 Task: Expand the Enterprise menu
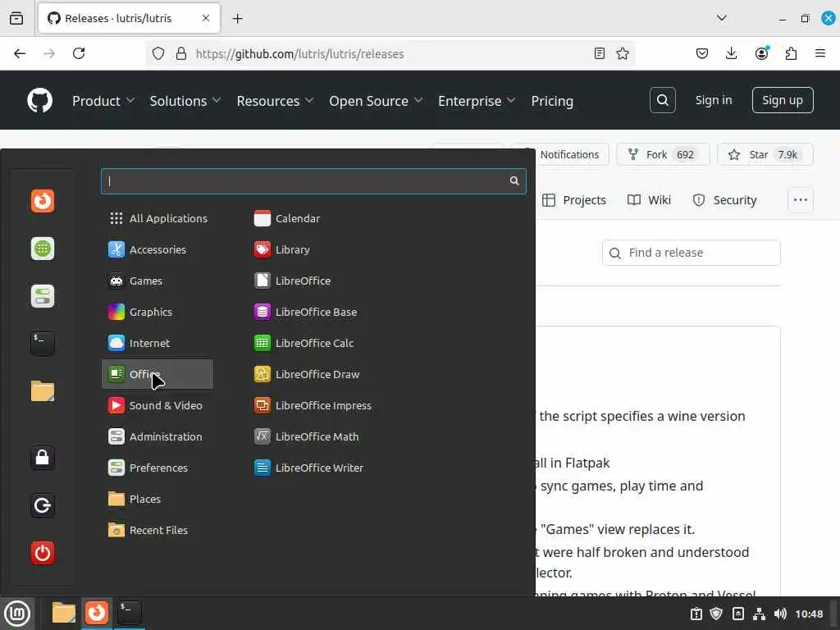click(x=477, y=101)
